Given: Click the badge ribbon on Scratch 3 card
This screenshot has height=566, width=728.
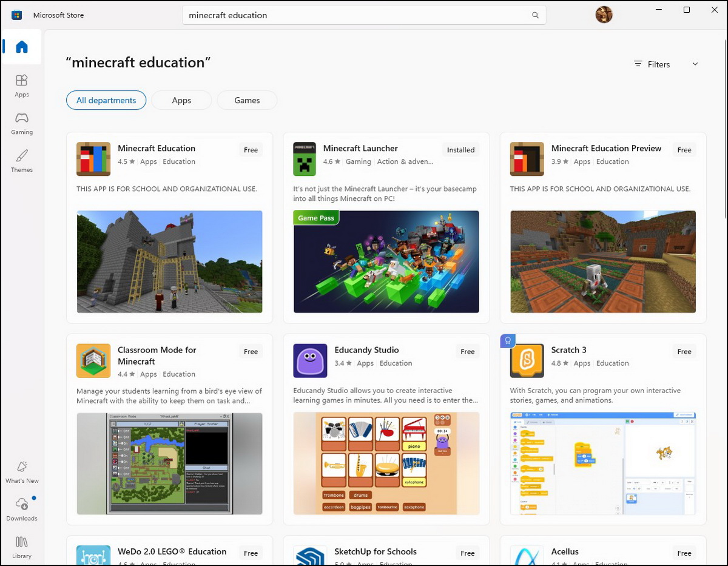Looking at the screenshot, I should pyautogui.click(x=508, y=341).
